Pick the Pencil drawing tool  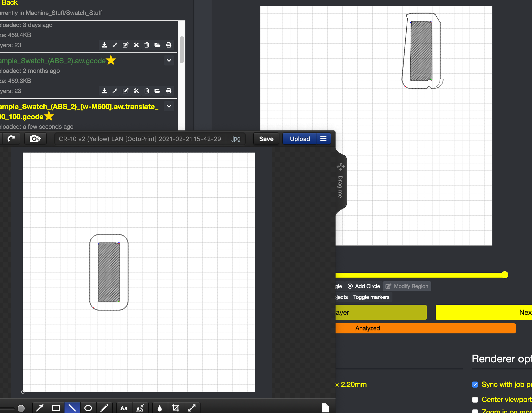[104, 408]
